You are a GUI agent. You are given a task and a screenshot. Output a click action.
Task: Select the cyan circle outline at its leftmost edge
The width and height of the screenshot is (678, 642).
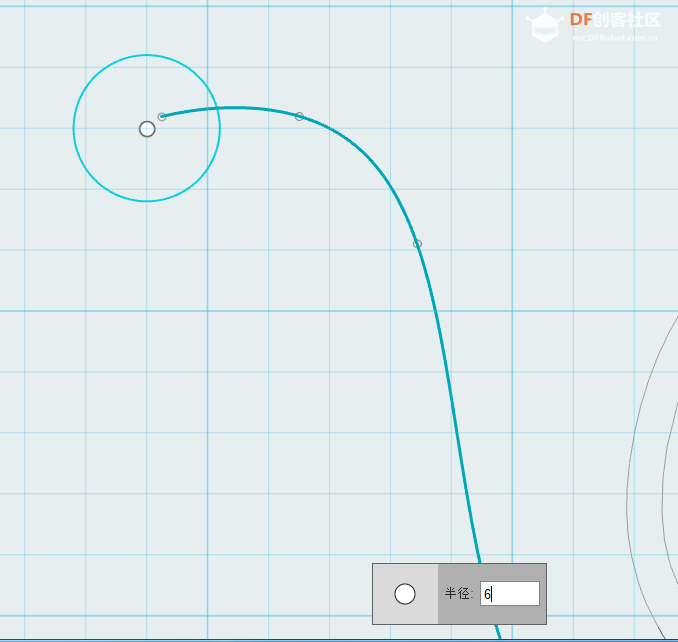[74, 128]
